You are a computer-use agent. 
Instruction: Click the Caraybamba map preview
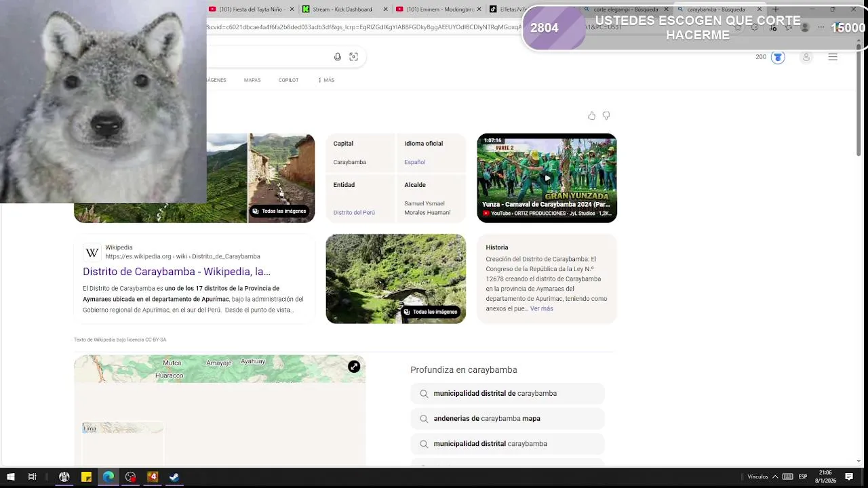219,410
